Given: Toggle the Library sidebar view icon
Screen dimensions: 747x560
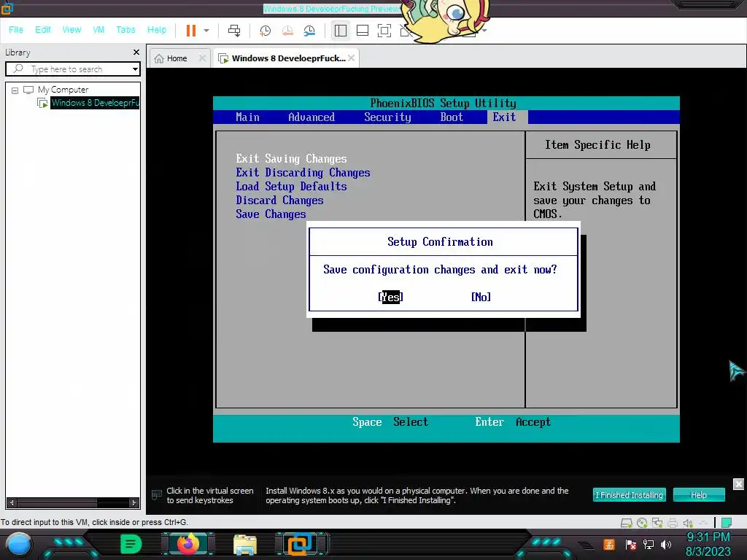Looking at the screenshot, I should click(340, 31).
